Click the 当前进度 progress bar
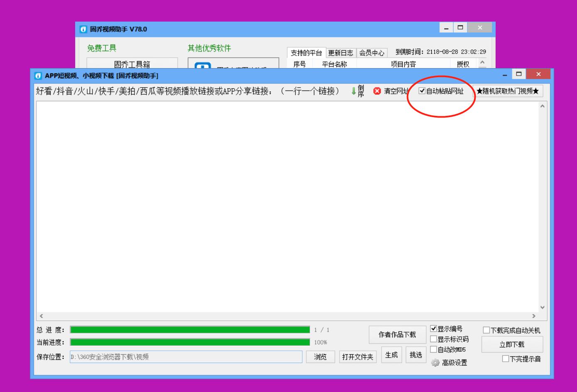 click(x=190, y=342)
